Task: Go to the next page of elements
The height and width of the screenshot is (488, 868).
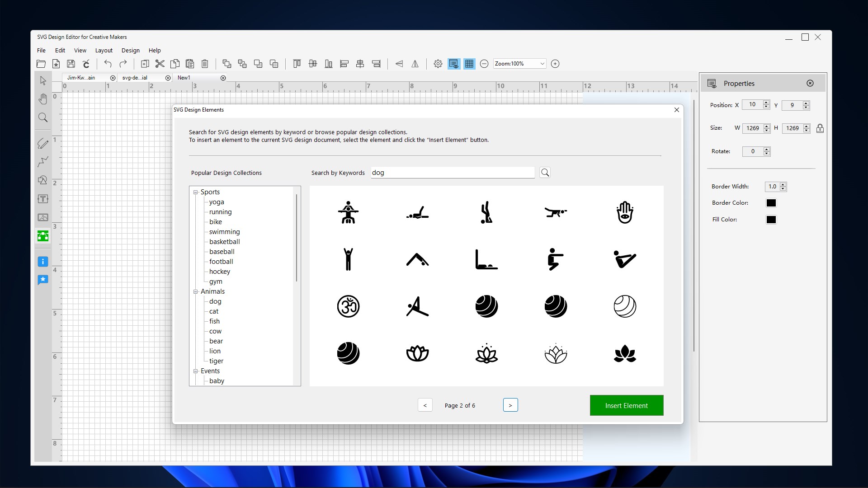Action: (x=510, y=405)
